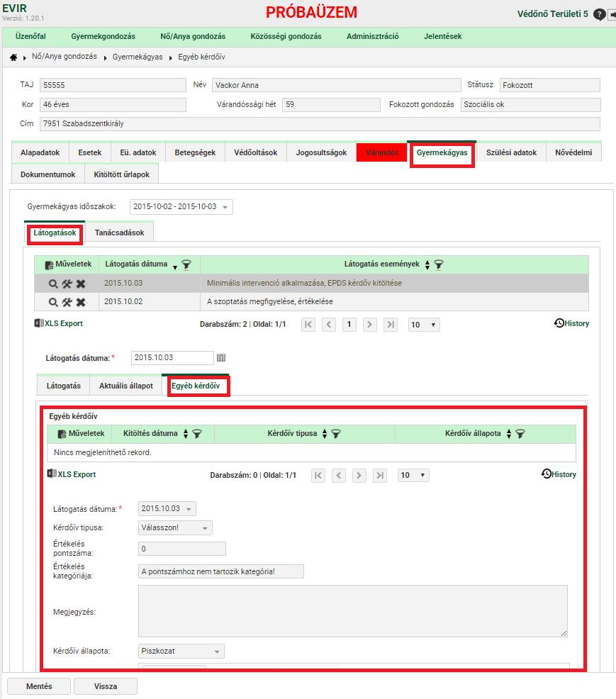
Task: Export the Egyéb kérdőív table with XLS Export
Action: coord(72,474)
